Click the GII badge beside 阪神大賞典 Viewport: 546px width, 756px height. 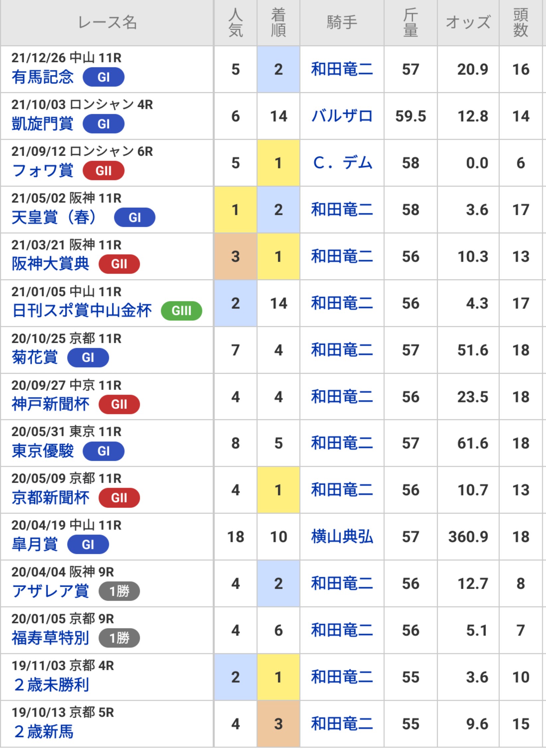click(119, 264)
